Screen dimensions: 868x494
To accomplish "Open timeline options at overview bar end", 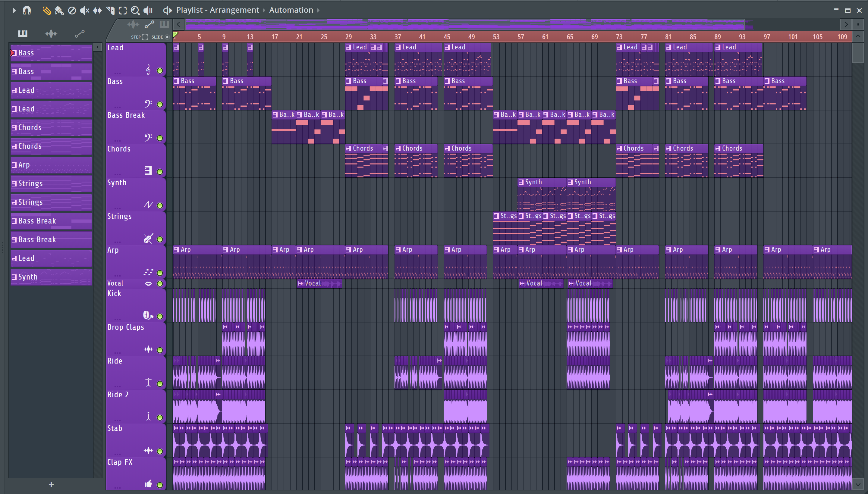I will 858,24.
